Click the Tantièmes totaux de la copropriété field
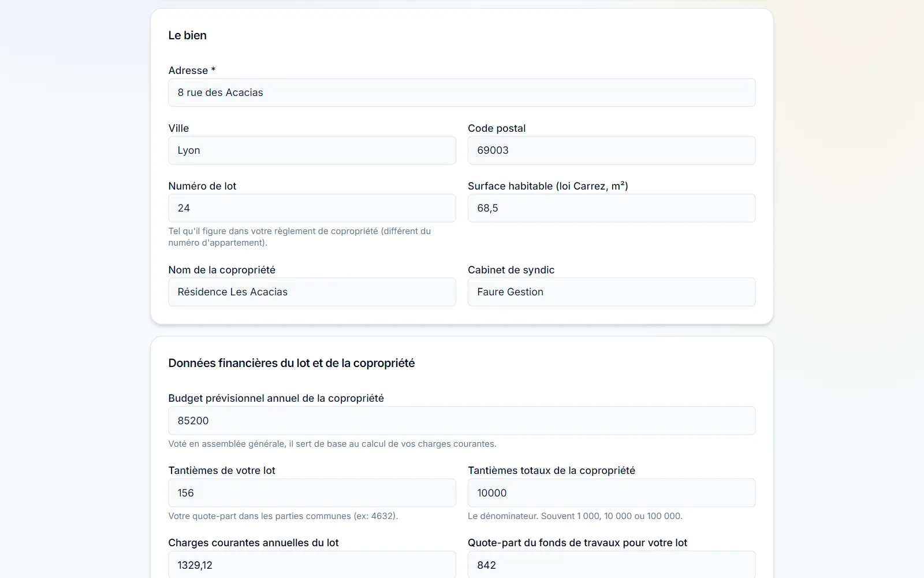The width and height of the screenshot is (924, 578). (612, 493)
